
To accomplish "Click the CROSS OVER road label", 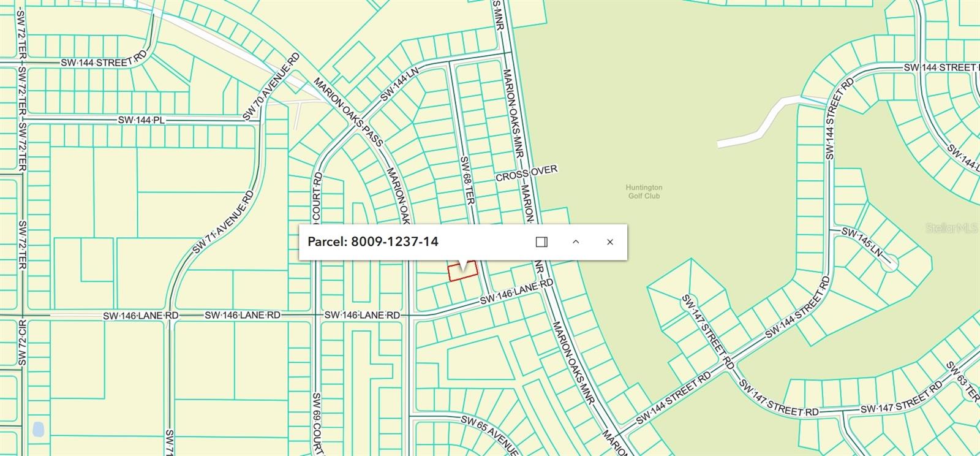I will pyautogui.click(x=527, y=173).
